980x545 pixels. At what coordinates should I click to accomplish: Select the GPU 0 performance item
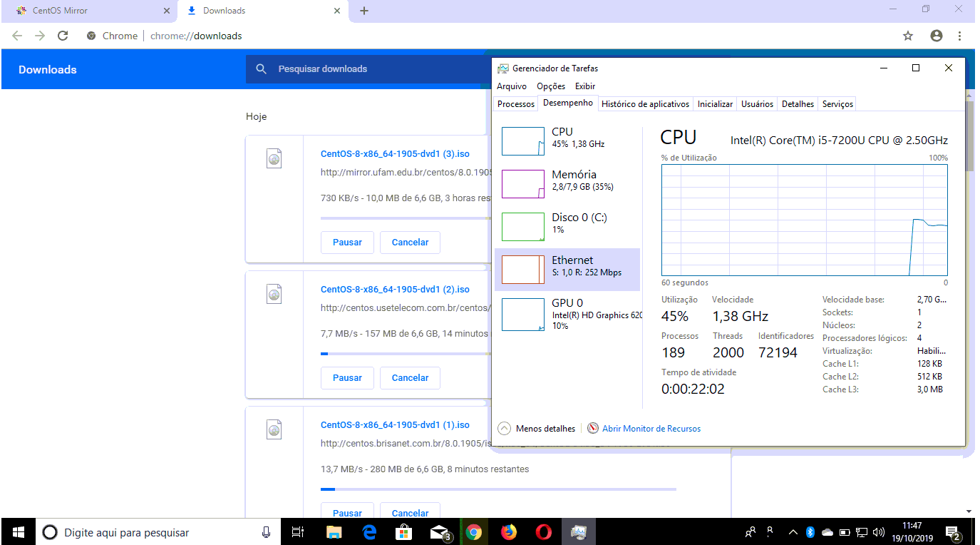[567, 314]
